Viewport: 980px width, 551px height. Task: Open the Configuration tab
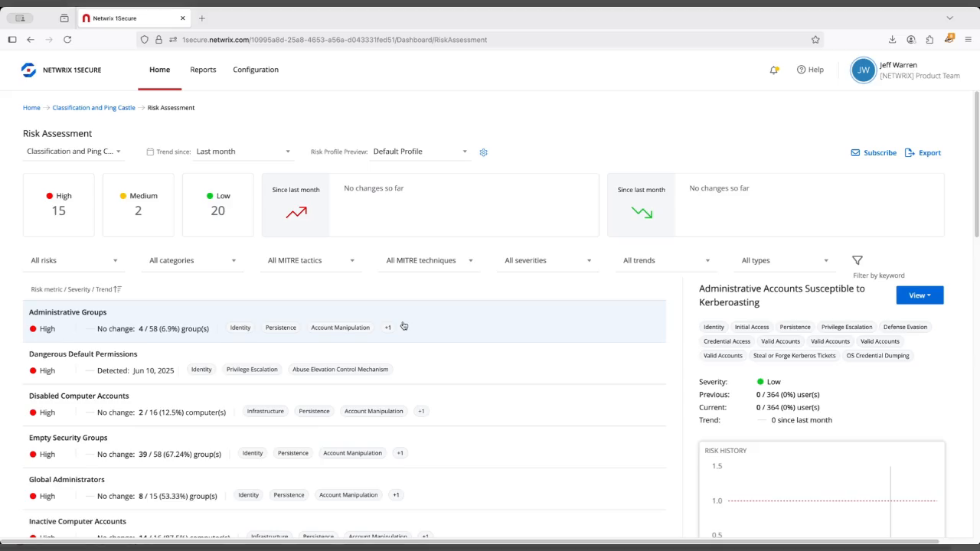tap(256, 70)
